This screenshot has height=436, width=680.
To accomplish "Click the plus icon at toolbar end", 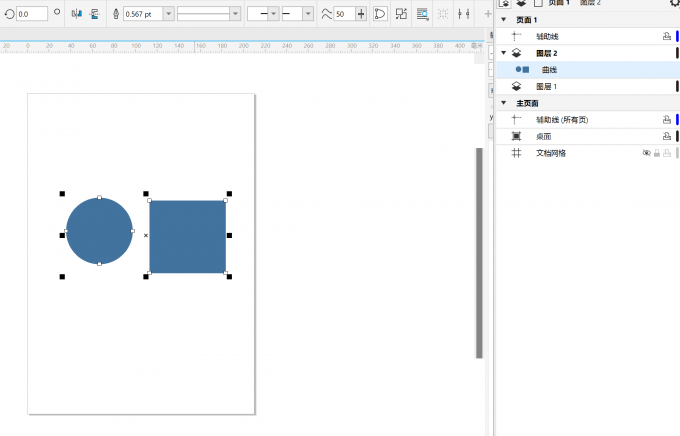I will point(488,14).
